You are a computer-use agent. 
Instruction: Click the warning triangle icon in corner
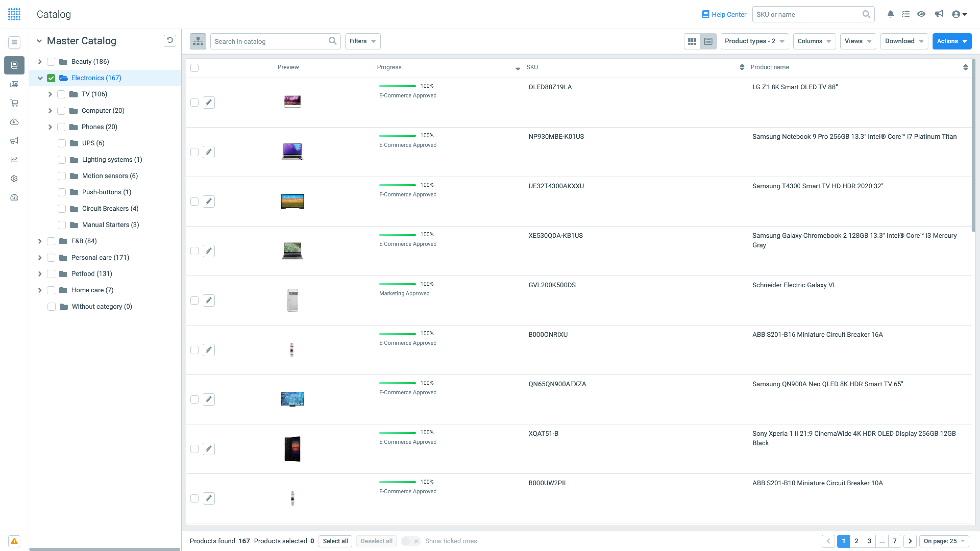(14, 541)
